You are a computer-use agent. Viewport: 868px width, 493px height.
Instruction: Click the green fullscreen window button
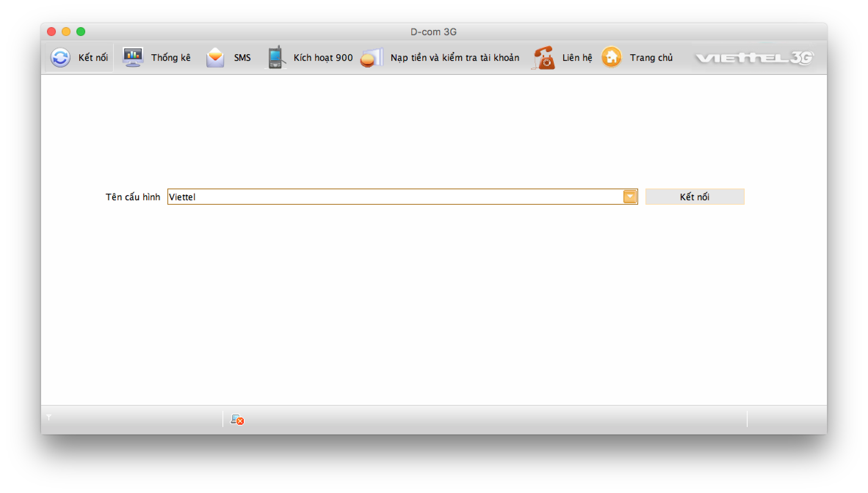point(81,32)
